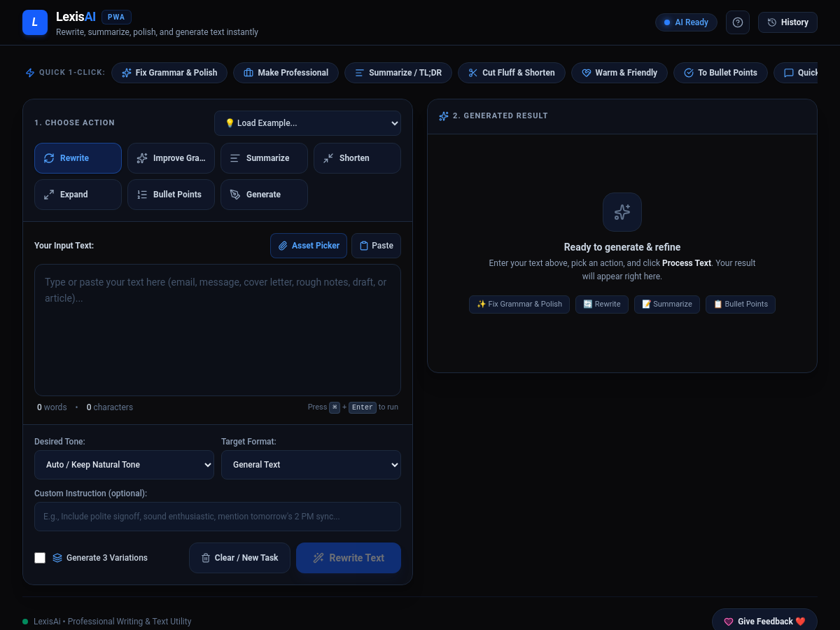840x630 pixels.
Task: Click the green status dot in footer
Action: point(25,622)
